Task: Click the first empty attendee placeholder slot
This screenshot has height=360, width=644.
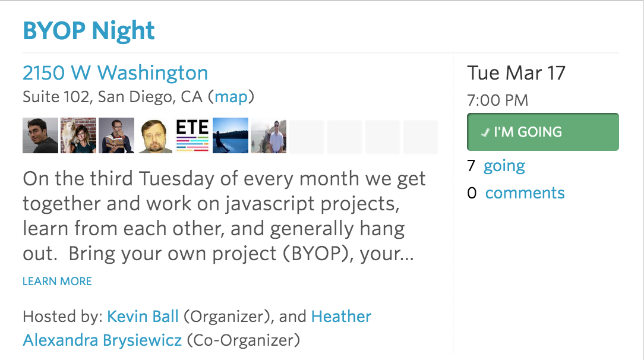Action: tap(307, 137)
